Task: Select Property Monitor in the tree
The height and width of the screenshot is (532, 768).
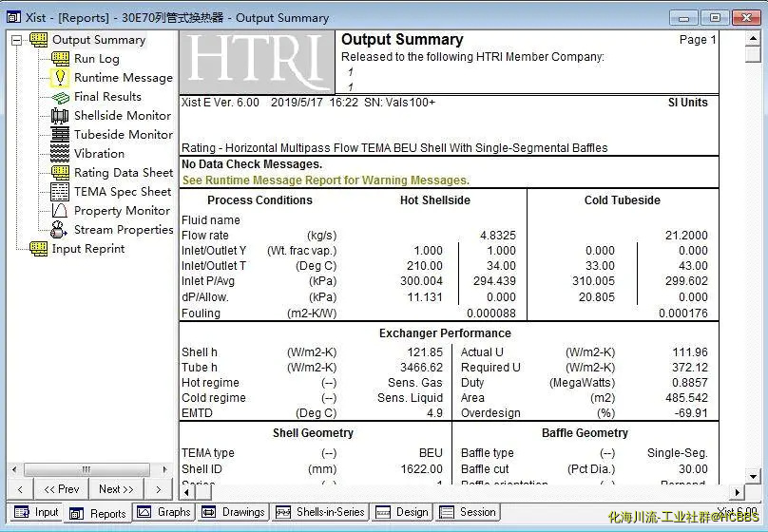Action: tap(122, 211)
